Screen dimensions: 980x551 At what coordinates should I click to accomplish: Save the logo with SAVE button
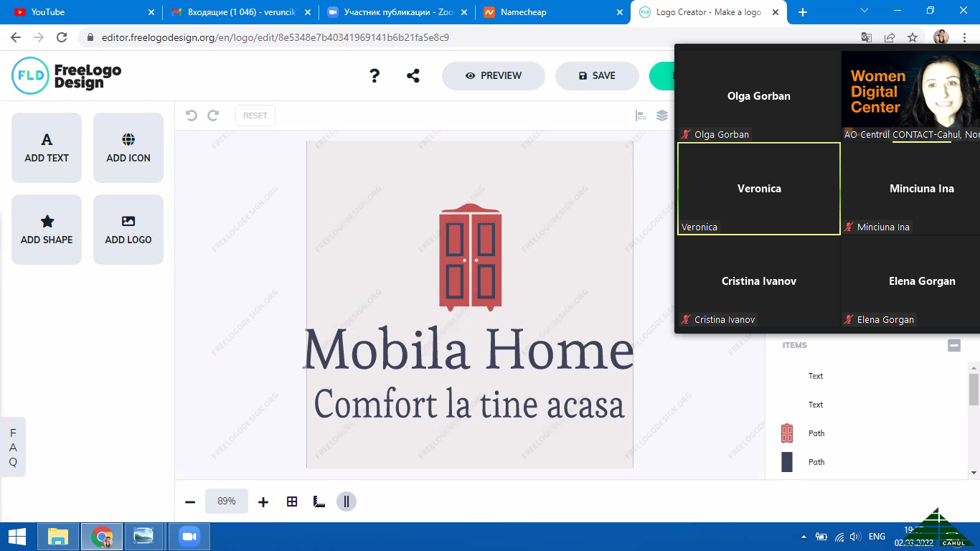coord(597,76)
